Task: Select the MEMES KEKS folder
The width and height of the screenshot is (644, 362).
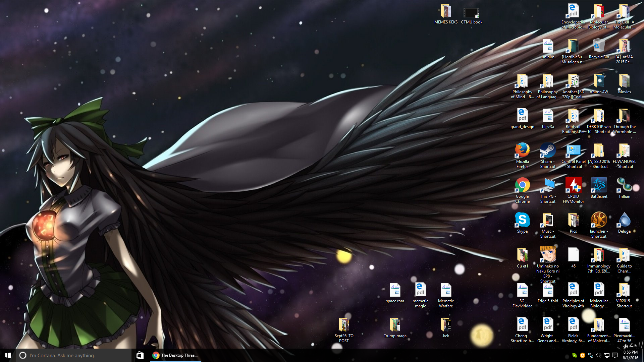Action: (446, 14)
